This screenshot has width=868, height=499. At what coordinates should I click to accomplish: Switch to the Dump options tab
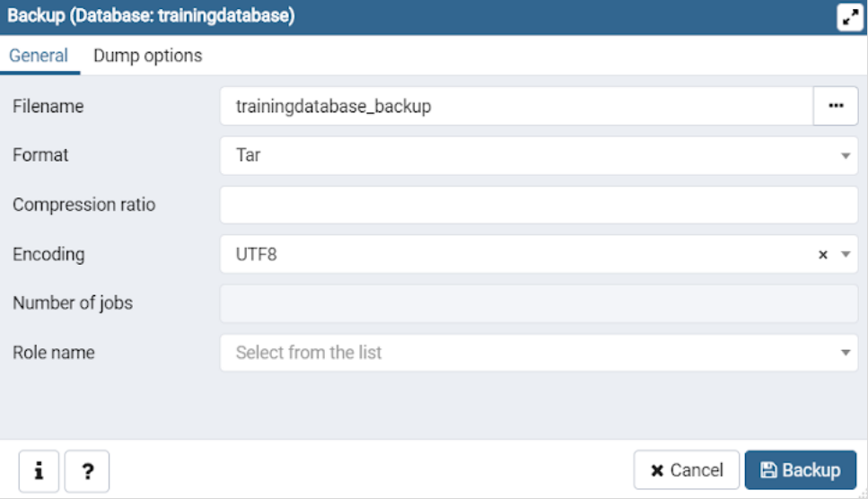coord(148,56)
